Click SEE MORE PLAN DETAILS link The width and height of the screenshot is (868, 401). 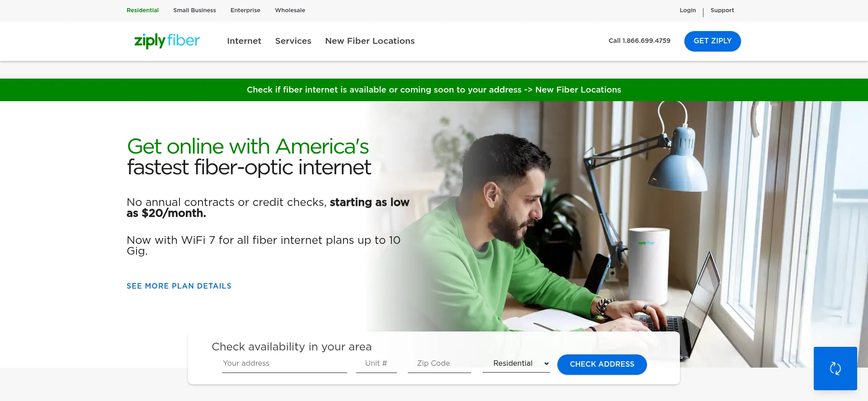179,286
